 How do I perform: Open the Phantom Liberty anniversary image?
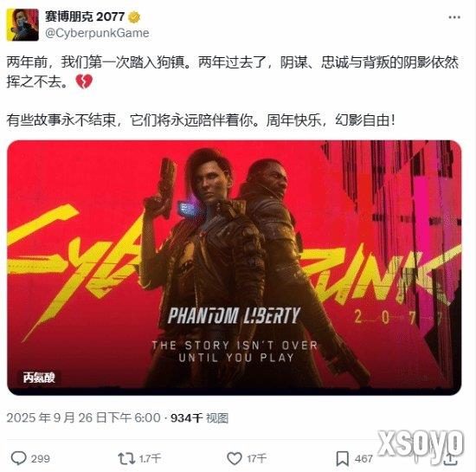[x=235, y=268]
